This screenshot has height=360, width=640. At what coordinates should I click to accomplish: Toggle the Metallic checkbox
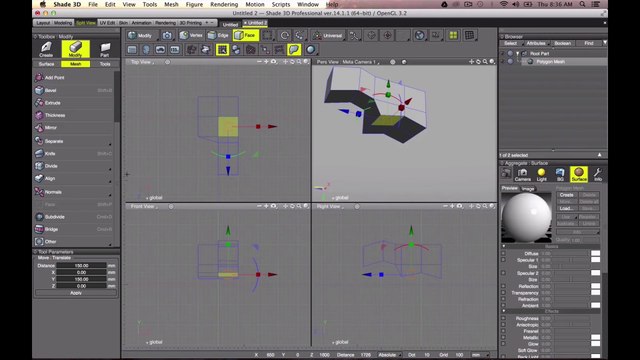click(503, 338)
